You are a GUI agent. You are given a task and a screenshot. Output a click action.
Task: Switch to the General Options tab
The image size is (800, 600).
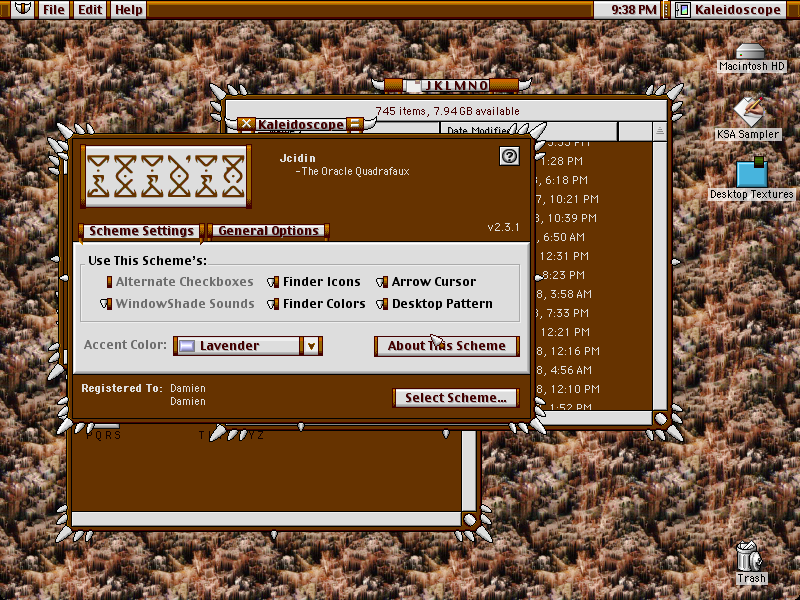[268, 231]
